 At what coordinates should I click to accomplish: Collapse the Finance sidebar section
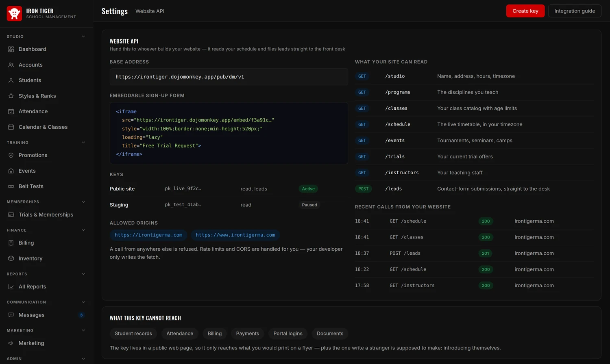[x=83, y=230]
